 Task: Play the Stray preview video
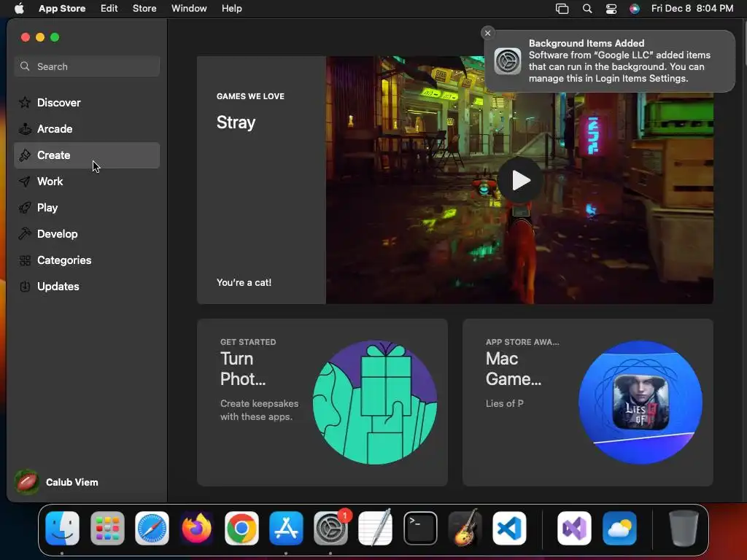(x=519, y=180)
